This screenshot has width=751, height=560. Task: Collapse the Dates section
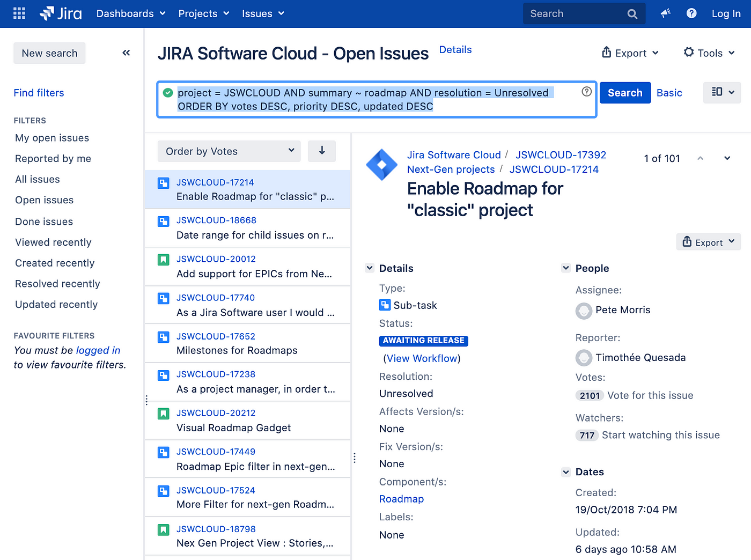[565, 472]
